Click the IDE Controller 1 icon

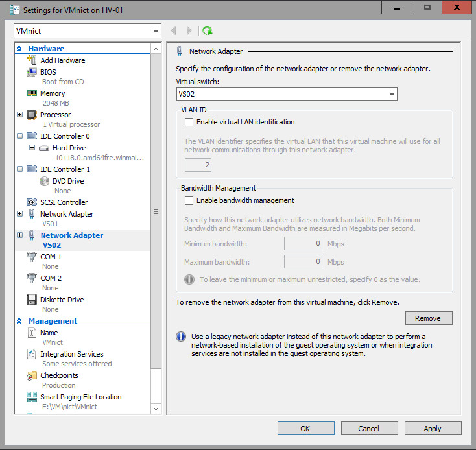click(x=32, y=169)
